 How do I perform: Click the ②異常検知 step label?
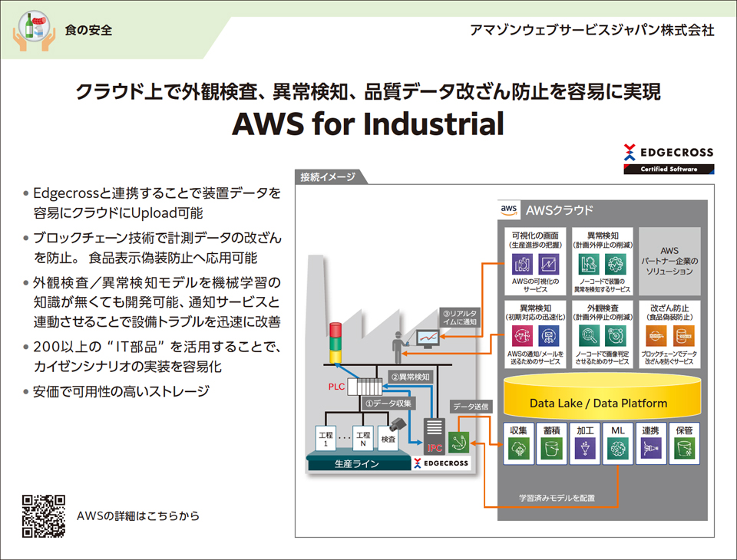(410, 377)
